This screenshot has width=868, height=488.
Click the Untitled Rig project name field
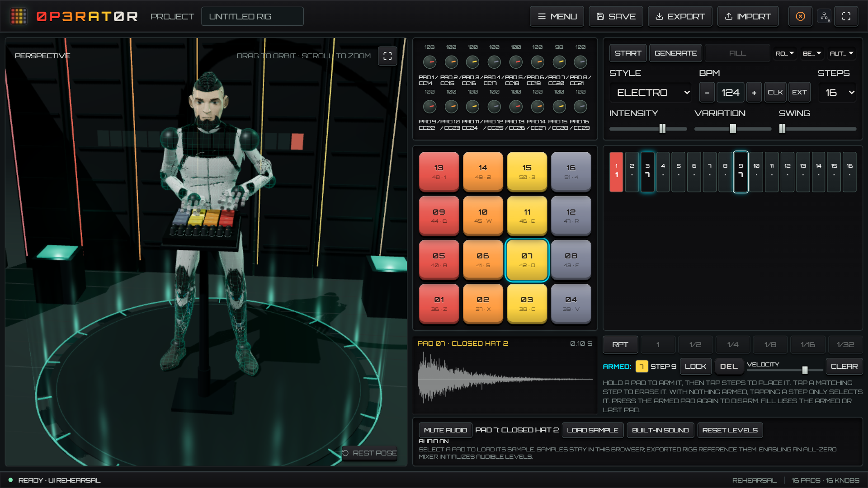(x=252, y=16)
